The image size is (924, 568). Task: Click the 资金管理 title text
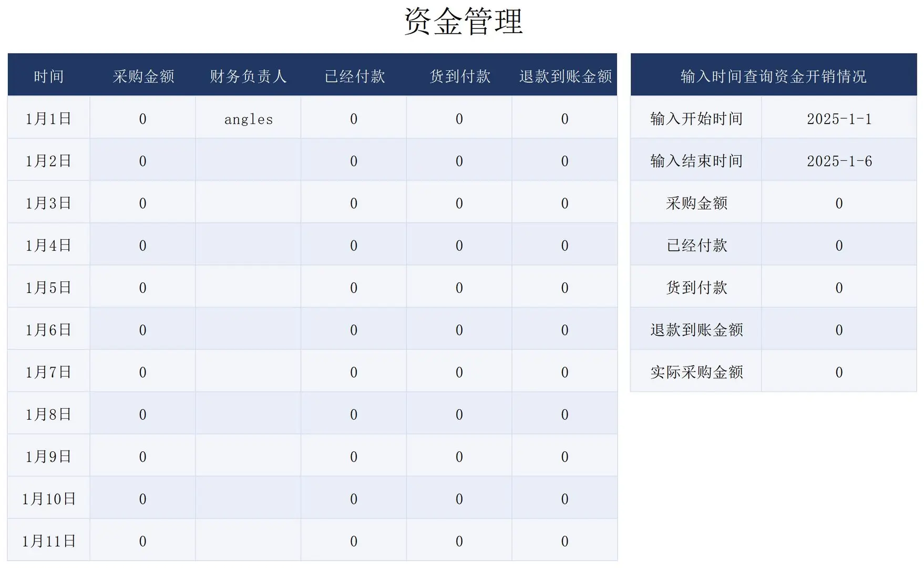point(462,20)
